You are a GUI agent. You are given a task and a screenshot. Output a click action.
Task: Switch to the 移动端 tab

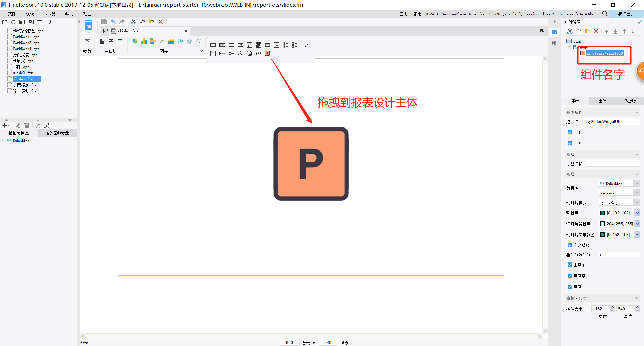[x=630, y=101]
